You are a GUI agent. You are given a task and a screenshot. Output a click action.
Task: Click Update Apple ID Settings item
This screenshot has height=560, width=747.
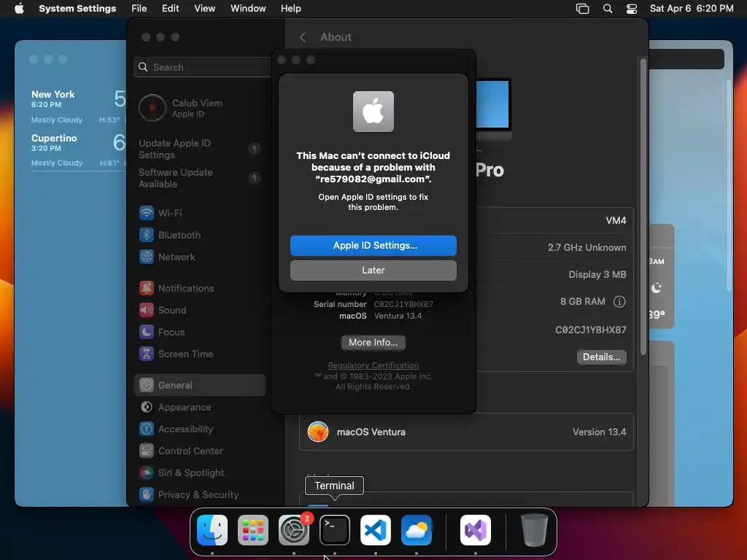click(199, 149)
